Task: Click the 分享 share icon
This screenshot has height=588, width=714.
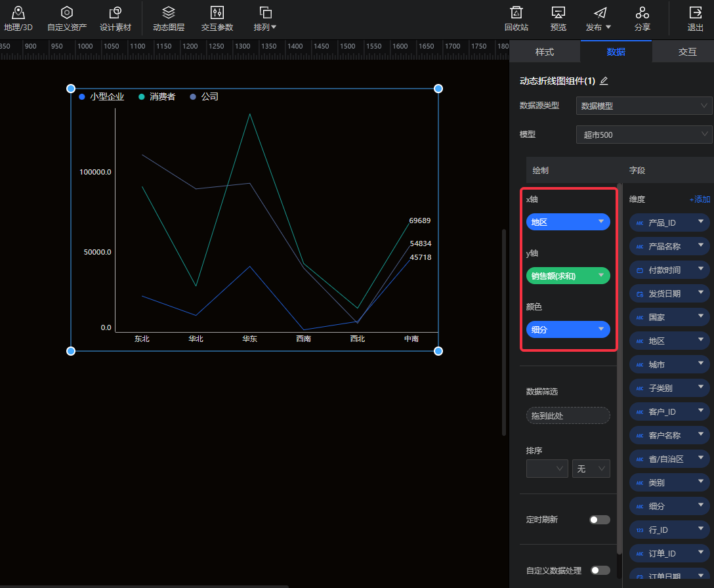Action: coord(642,13)
